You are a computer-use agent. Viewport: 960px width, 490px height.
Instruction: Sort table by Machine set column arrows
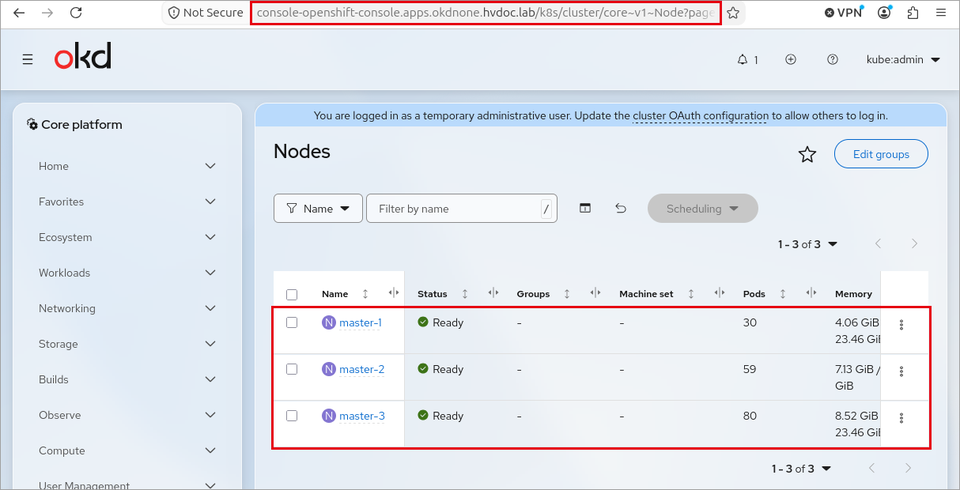(691, 294)
